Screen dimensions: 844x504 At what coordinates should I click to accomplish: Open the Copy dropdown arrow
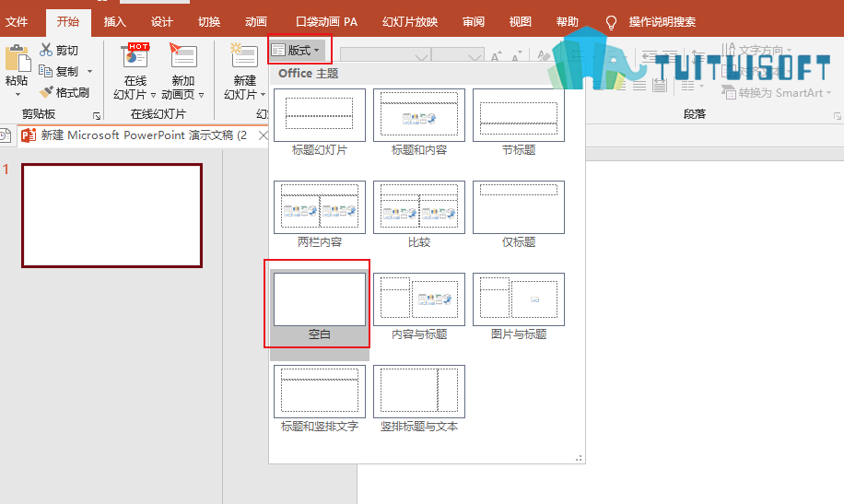(x=90, y=71)
